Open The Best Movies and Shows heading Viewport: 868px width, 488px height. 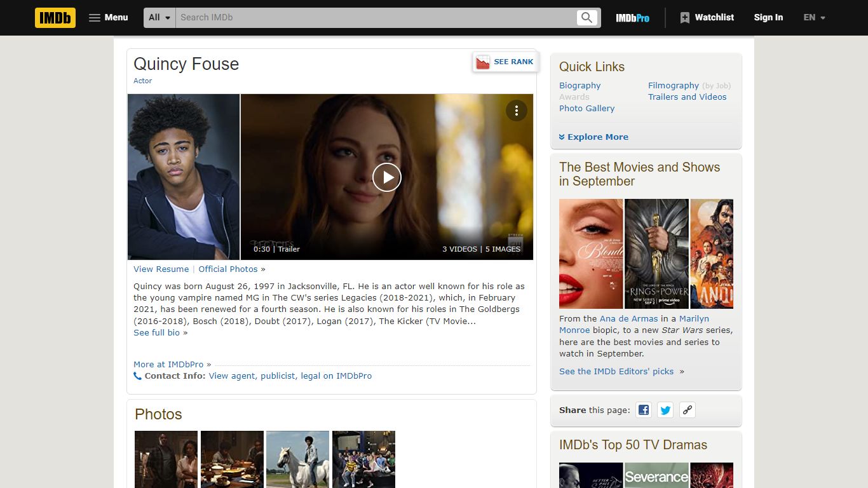coord(639,174)
